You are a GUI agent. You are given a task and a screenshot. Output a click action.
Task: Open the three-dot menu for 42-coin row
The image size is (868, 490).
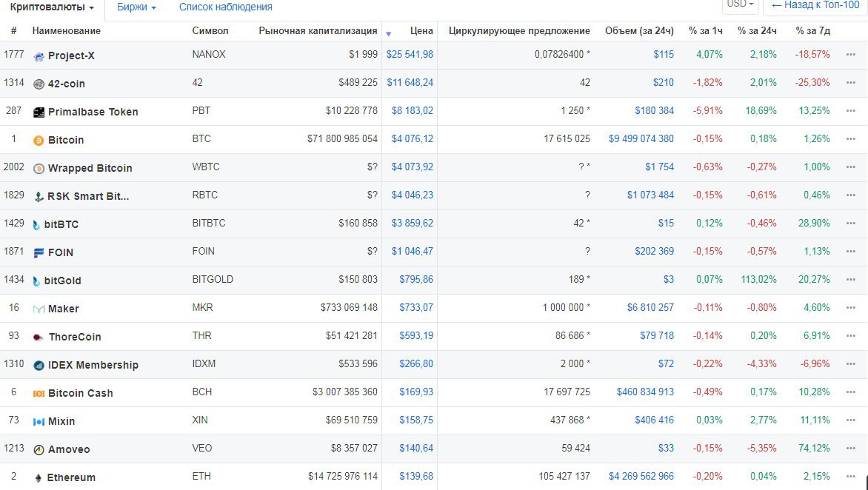(x=851, y=82)
